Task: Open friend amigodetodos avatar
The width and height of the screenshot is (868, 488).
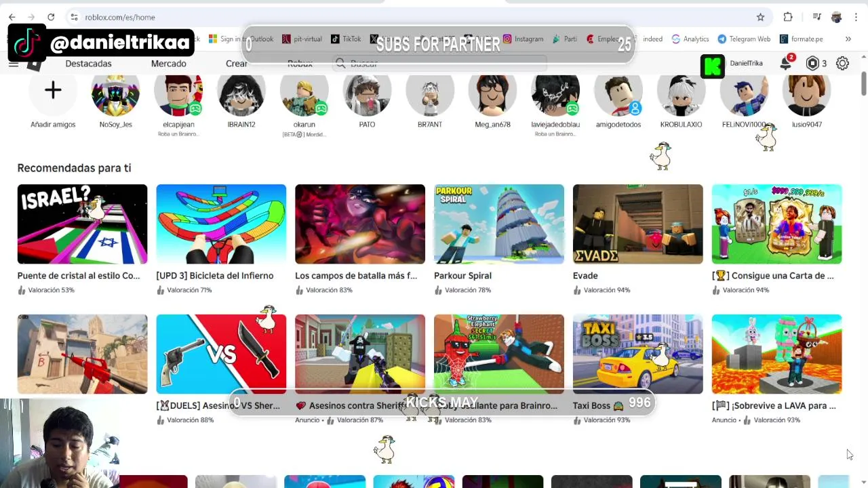Action: 618,91
